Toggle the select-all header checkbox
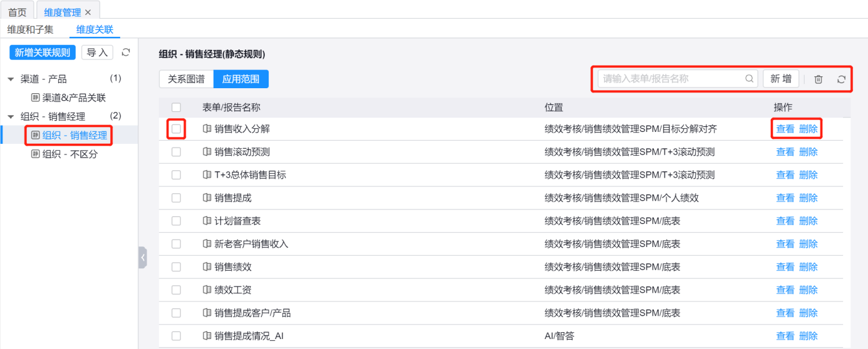This screenshot has height=349, width=868. pyautogui.click(x=176, y=108)
